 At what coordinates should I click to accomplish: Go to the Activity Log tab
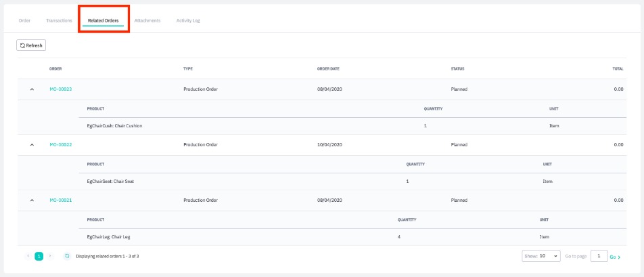pos(188,20)
